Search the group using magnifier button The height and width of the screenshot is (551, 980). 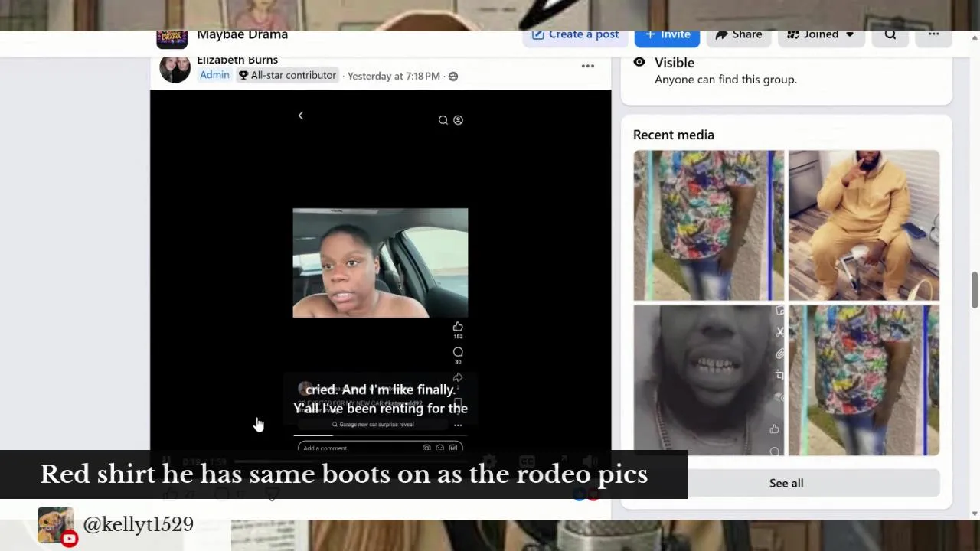[890, 36]
